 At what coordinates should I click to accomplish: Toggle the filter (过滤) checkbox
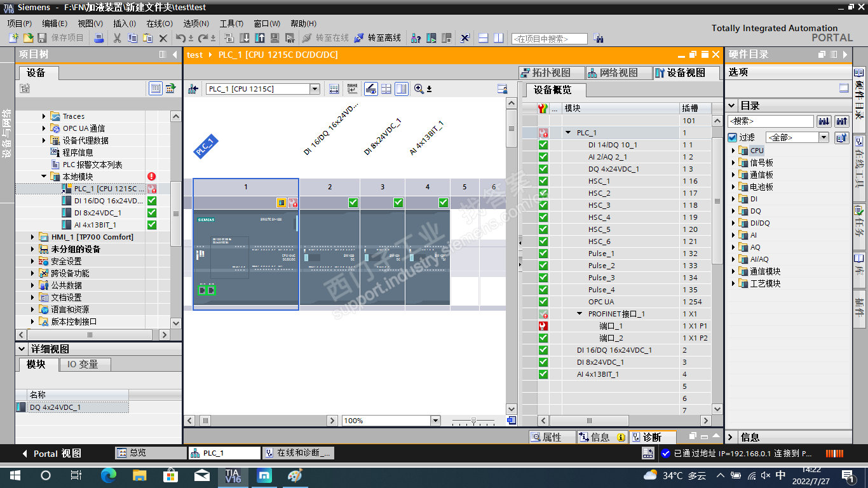(733, 137)
